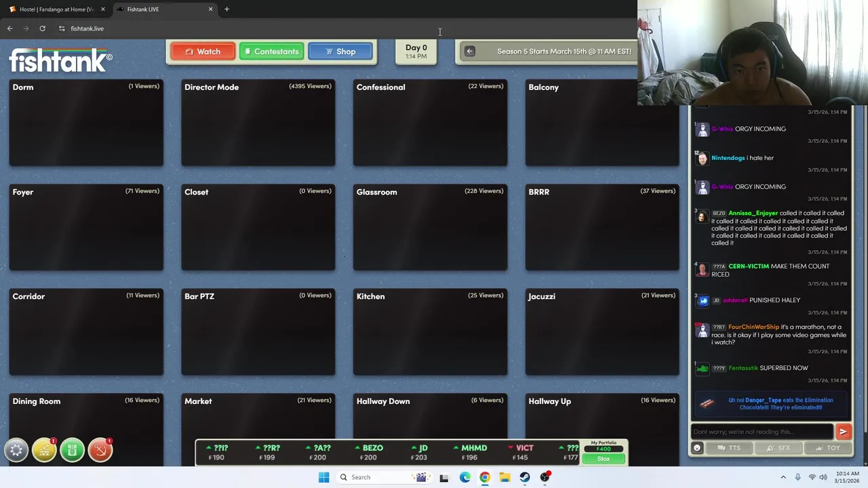
Task: Open the Hallway Up camera feed
Action: click(x=602, y=415)
